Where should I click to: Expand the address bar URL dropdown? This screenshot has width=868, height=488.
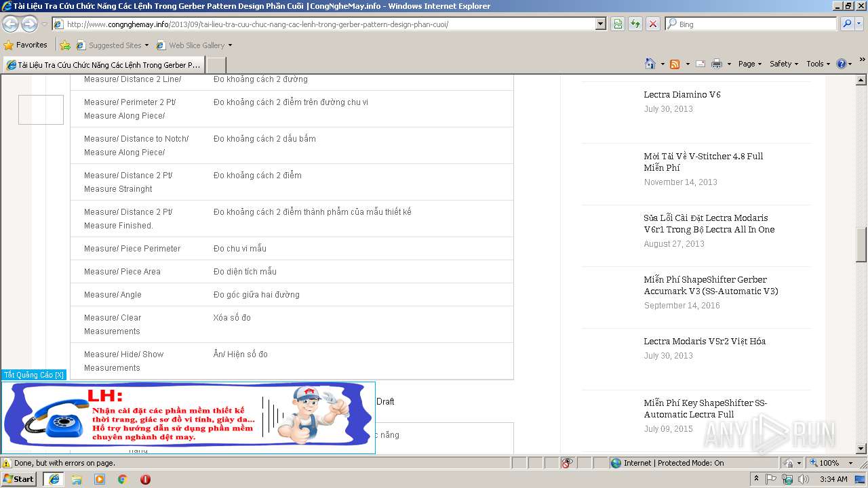click(x=600, y=24)
